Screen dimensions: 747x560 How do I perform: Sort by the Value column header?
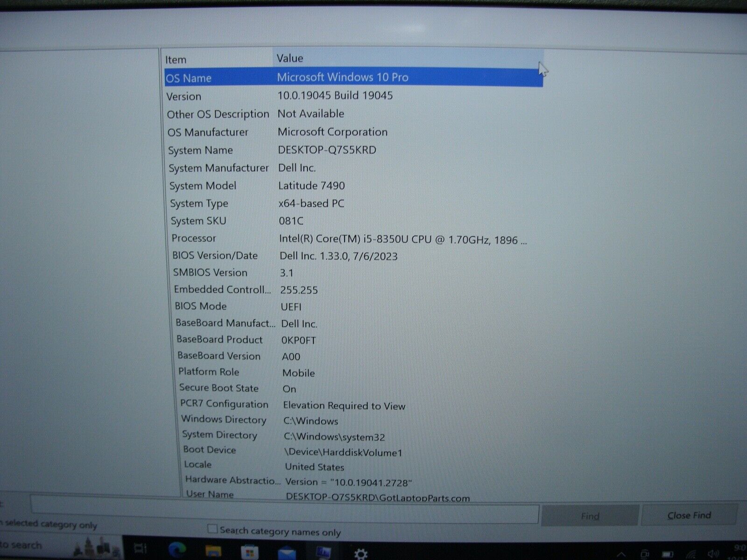[408, 58]
